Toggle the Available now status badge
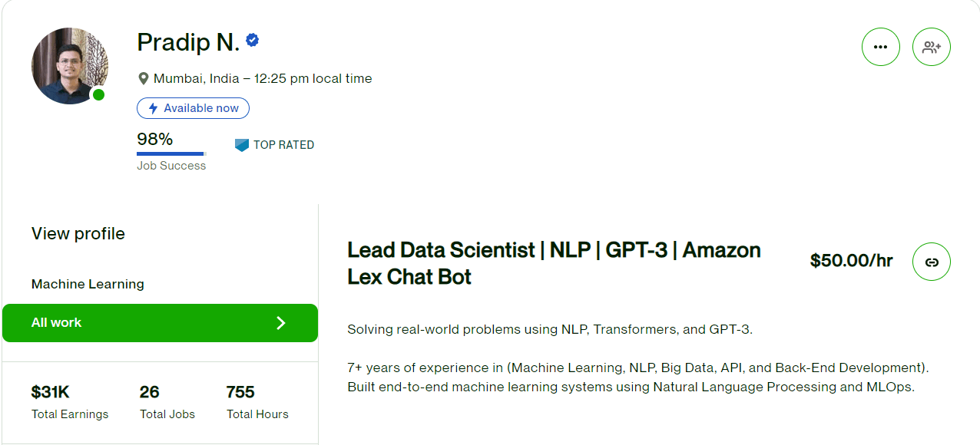This screenshot has height=445, width=980. pos(193,108)
